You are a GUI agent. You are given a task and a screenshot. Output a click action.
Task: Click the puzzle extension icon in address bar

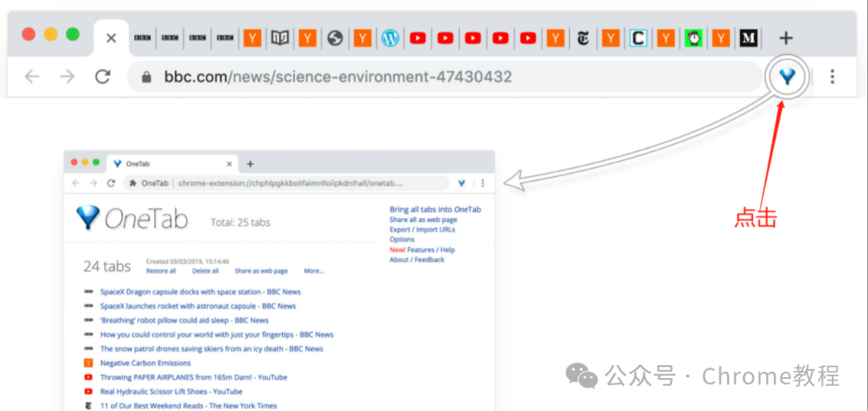click(x=133, y=183)
